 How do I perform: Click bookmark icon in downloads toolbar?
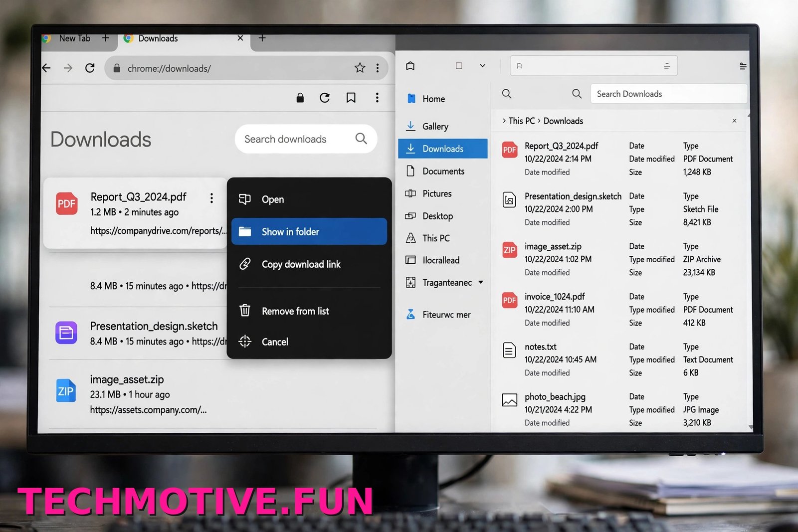(x=351, y=98)
